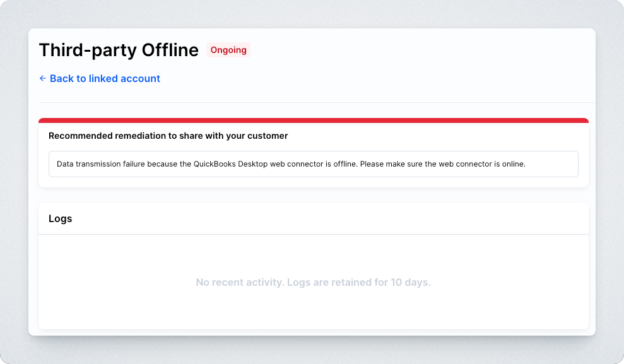Click the red Ongoing status badge
This screenshot has height=364, width=624.
point(228,50)
